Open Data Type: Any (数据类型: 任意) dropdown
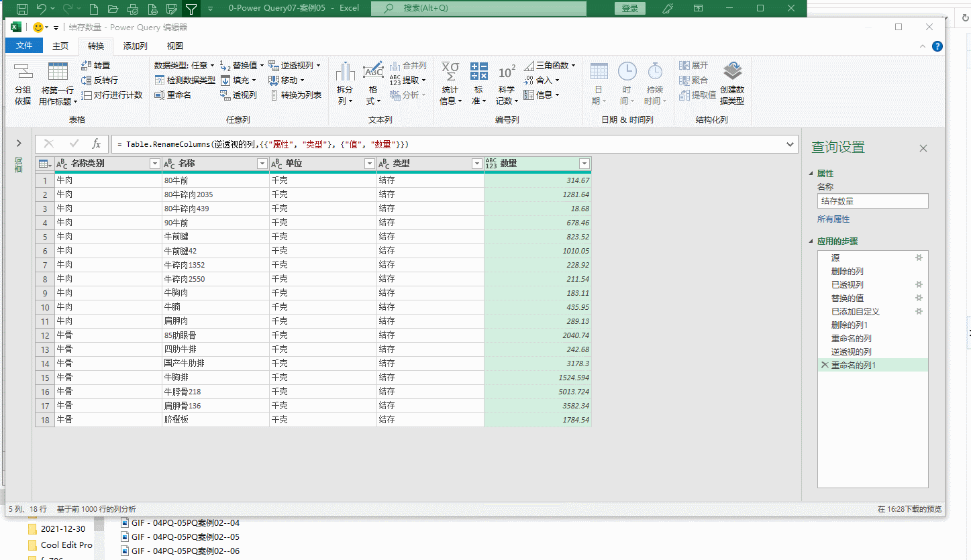971x560 pixels. [x=184, y=66]
